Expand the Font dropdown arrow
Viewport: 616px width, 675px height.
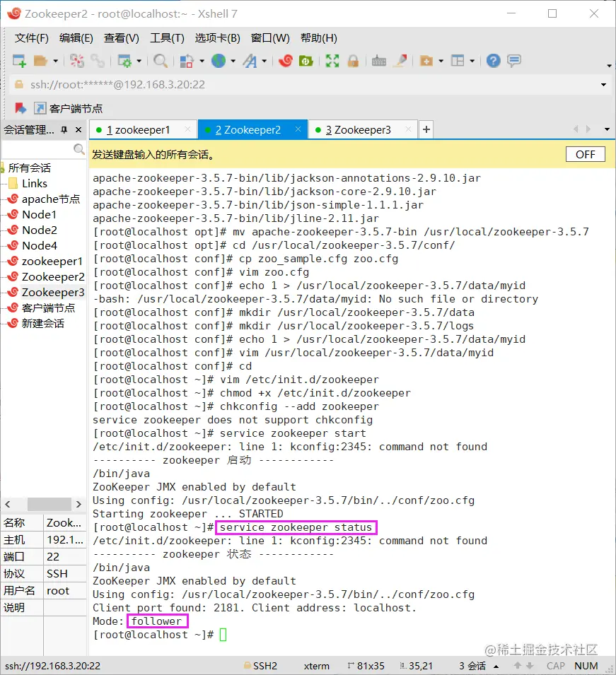click(264, 61)
